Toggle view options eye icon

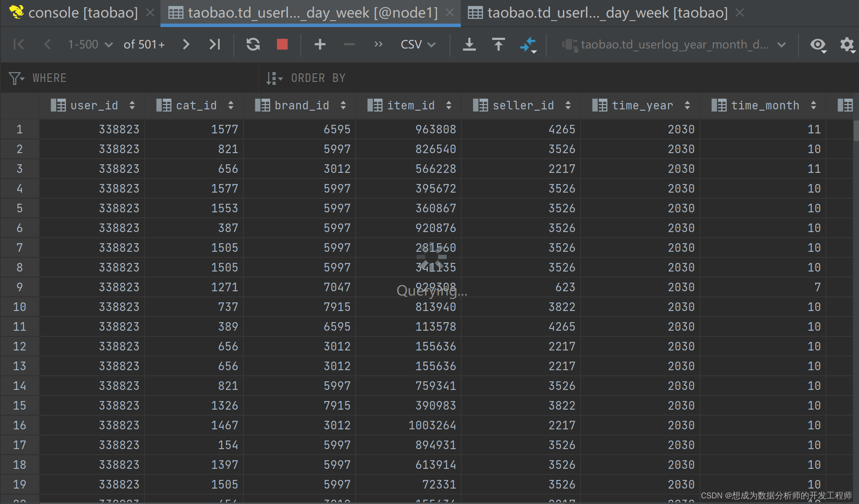click(818, 45)
